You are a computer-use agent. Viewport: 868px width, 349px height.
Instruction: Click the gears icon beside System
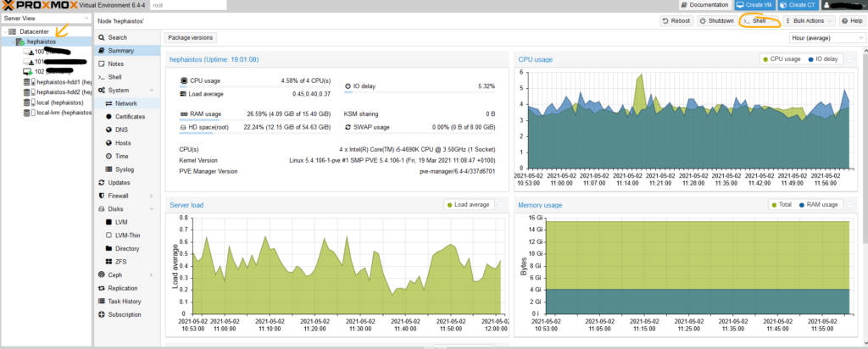102,90
